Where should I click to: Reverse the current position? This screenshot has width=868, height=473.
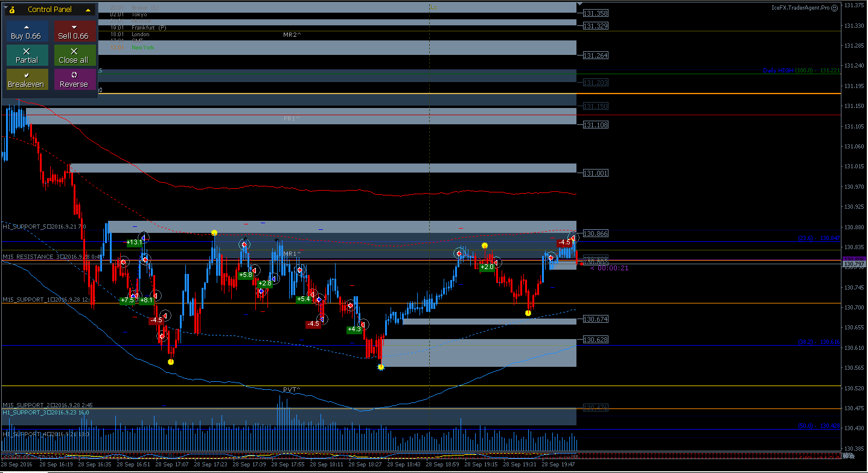tap(74, 80)
